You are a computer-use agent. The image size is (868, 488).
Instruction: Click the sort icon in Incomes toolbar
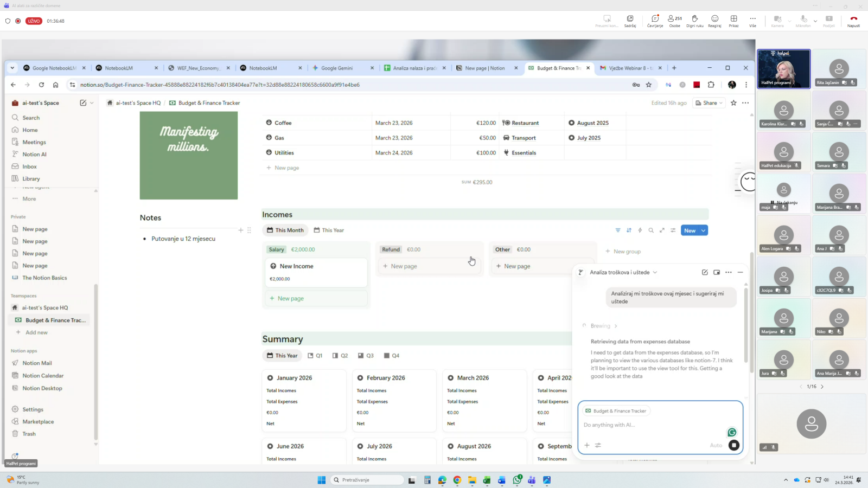point(629,230)
